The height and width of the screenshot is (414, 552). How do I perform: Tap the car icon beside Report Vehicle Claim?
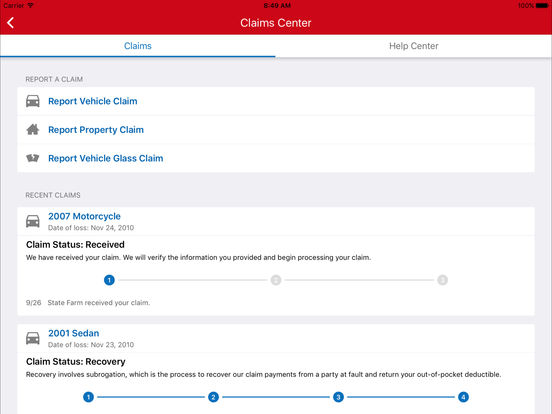click(33, 101)
